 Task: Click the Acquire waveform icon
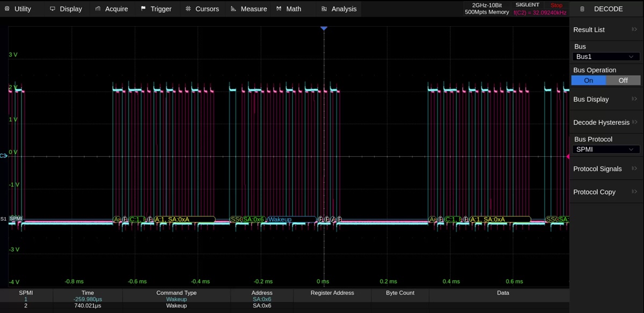(98, 9)
